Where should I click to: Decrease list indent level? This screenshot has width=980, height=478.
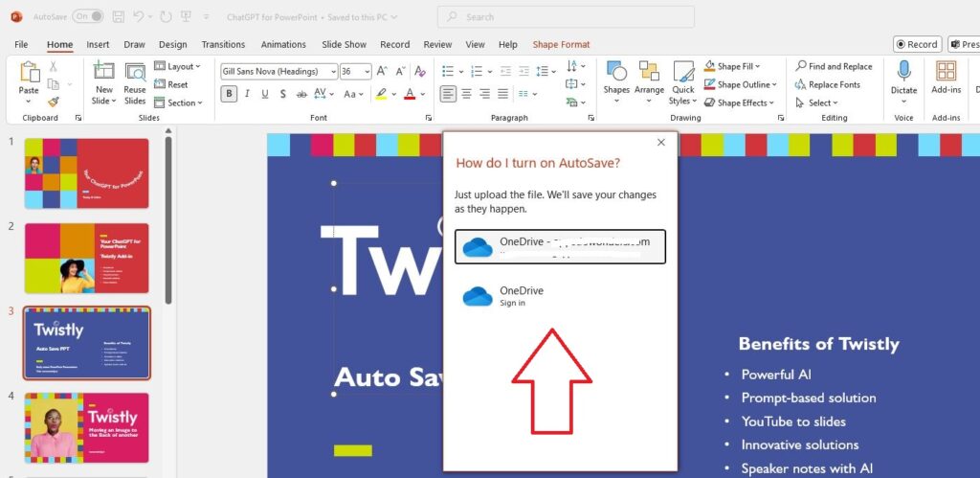point(505,71)
